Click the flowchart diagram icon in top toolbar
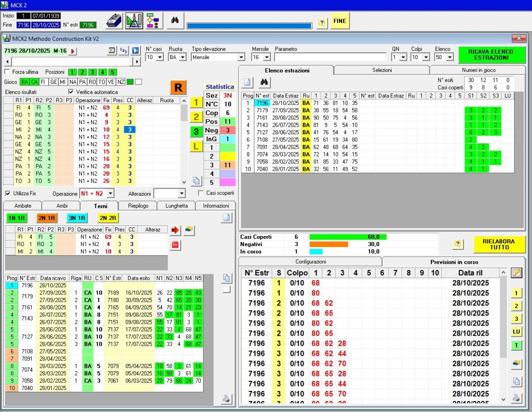This screenshot has height=412, width=532. 153,21
